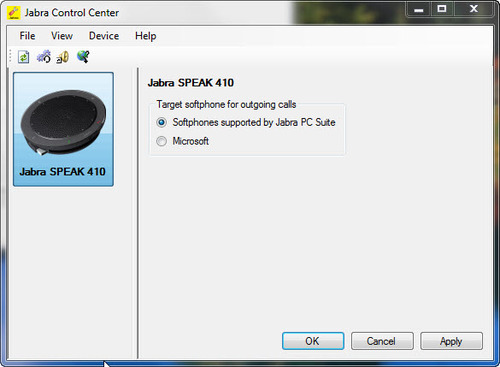The height and width of the screenshot is (367, 500).
Task: Click the toolbar drag grip handle
Action: tap(11, 57)
